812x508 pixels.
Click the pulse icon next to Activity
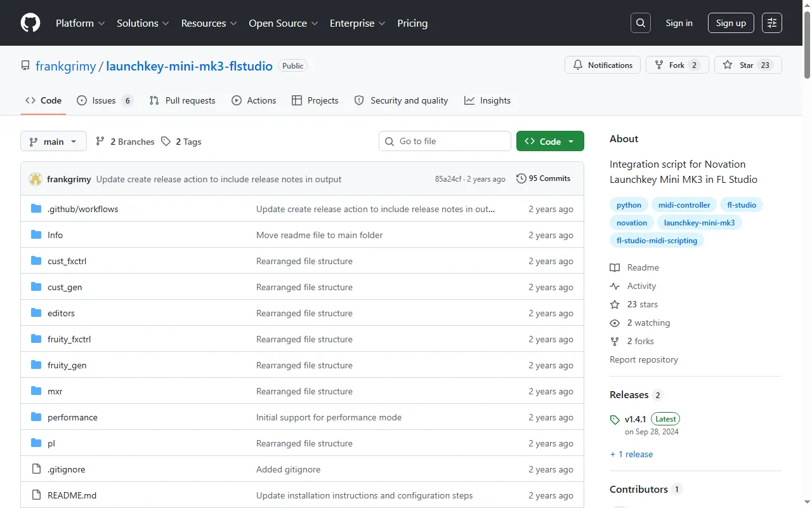pyautogui.click(x=615, y=286)
